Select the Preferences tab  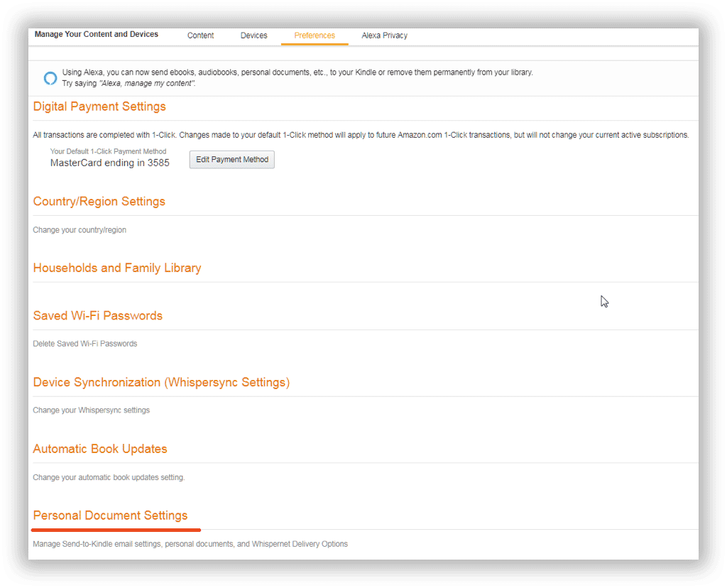tap(315, 36)
